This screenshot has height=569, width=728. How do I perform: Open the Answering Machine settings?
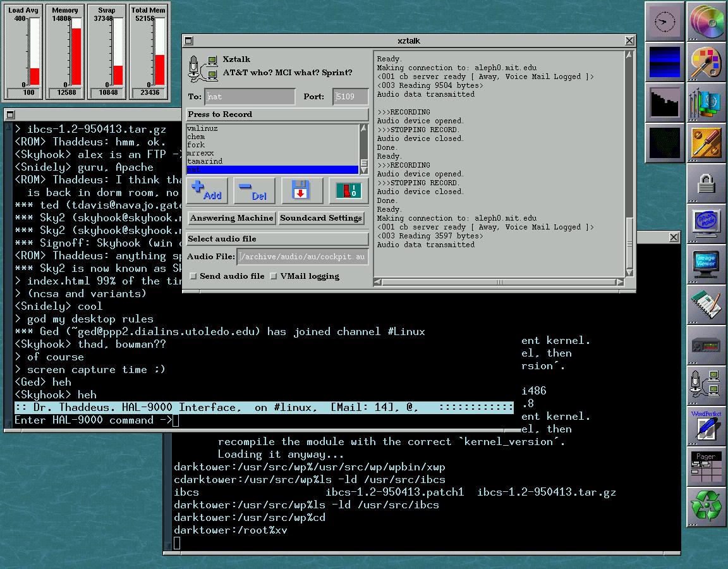coord(231,218)
